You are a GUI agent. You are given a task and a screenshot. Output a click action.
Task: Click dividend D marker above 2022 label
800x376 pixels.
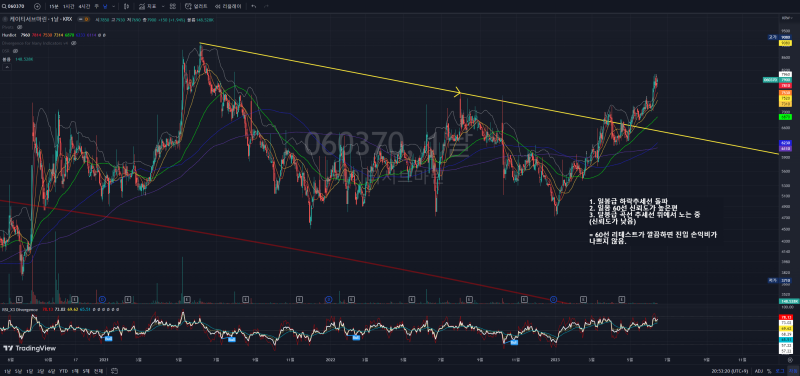pyautogui.click(x=329, y=299)
